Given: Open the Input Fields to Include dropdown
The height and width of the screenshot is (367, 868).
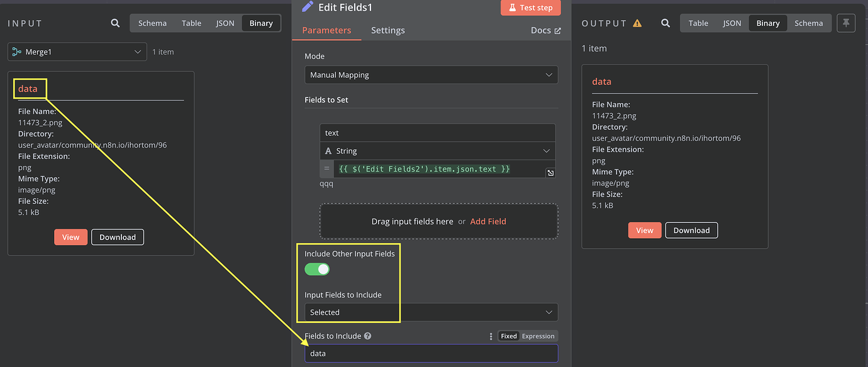Looking at the screenshot, I should (431, 312).
